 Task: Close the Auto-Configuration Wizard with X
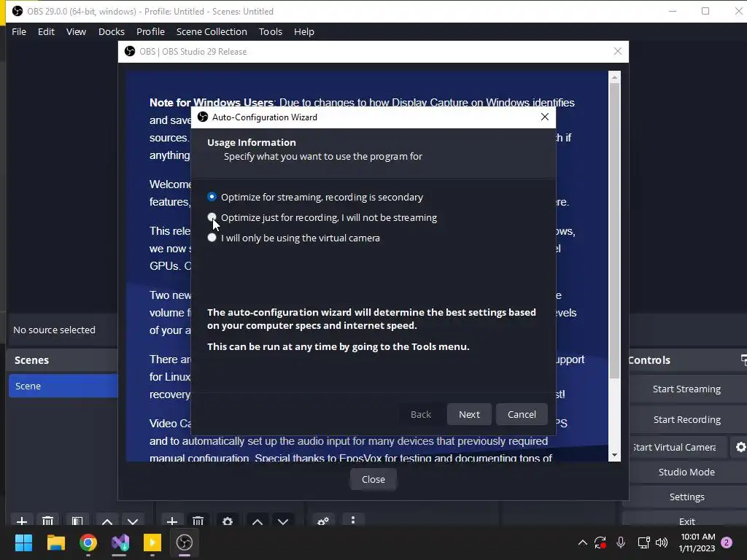pos(545,117)
